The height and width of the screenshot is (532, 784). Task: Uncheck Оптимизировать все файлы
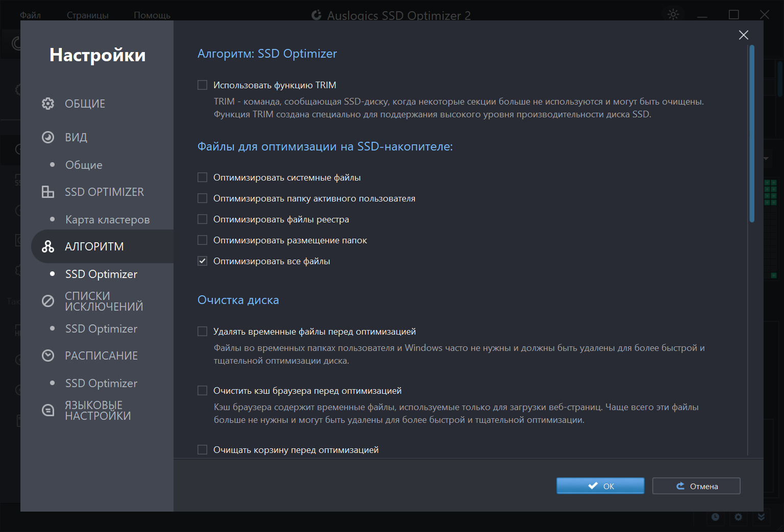click(203, 261)
